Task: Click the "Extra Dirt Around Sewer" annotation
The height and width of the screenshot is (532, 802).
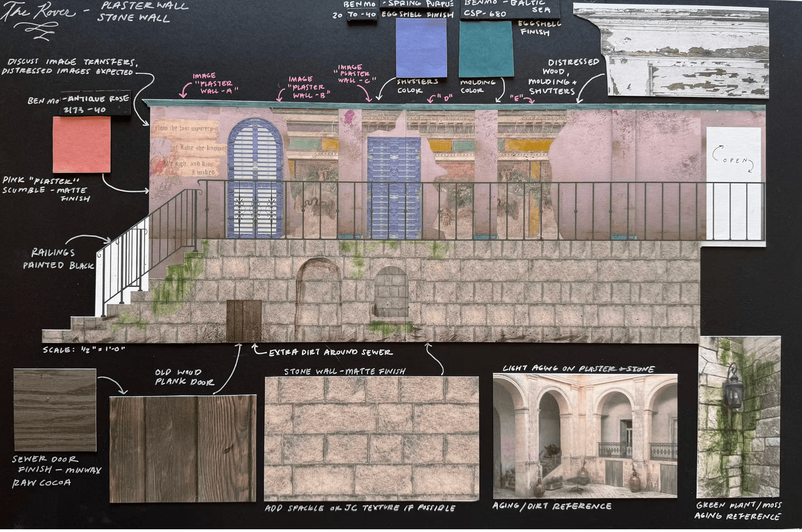Action: tap(331, 352)
